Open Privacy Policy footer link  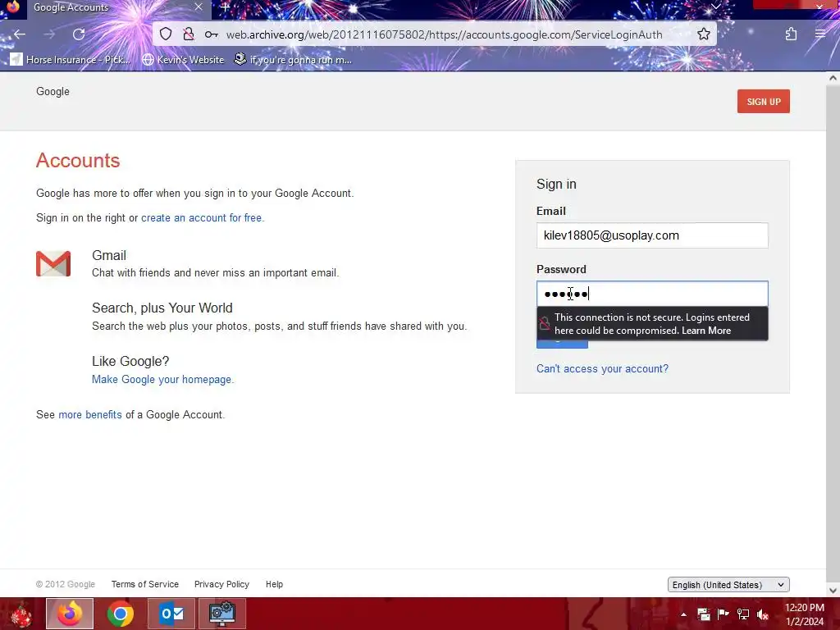point(221,584)
